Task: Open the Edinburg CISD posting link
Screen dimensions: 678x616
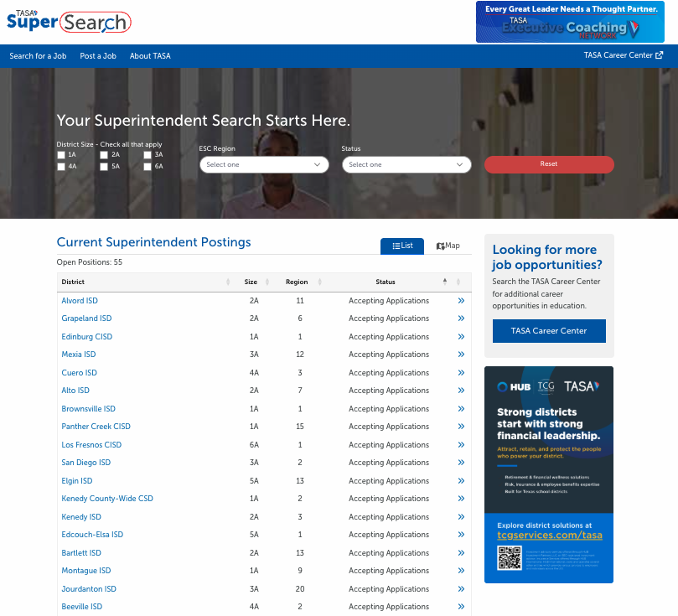Action: 87,337
